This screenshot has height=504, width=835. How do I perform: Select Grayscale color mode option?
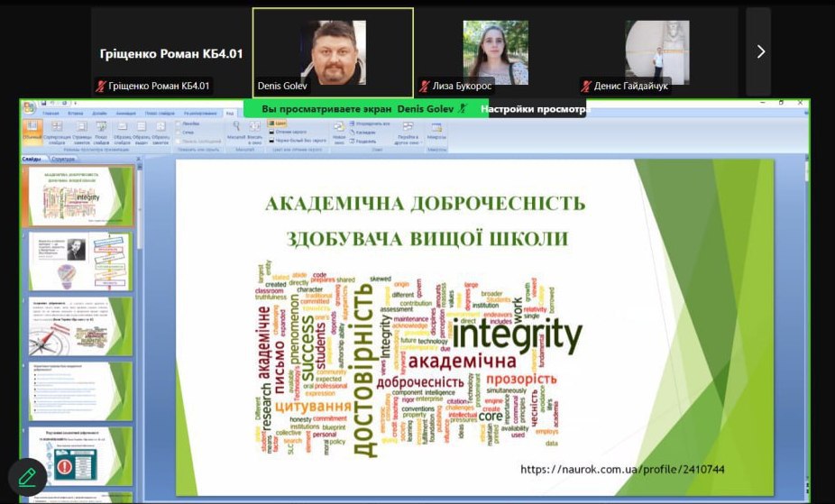(271, 132)
